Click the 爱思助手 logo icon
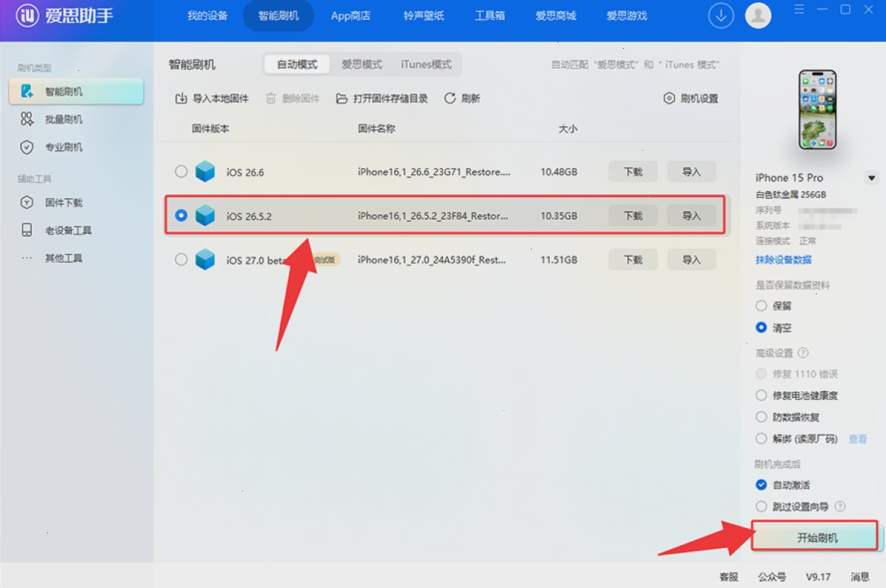The image size is (886, 588). (27, 15)
